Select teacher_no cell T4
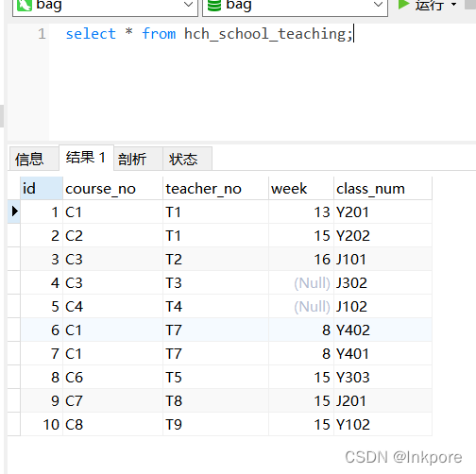 click(215, 306)
